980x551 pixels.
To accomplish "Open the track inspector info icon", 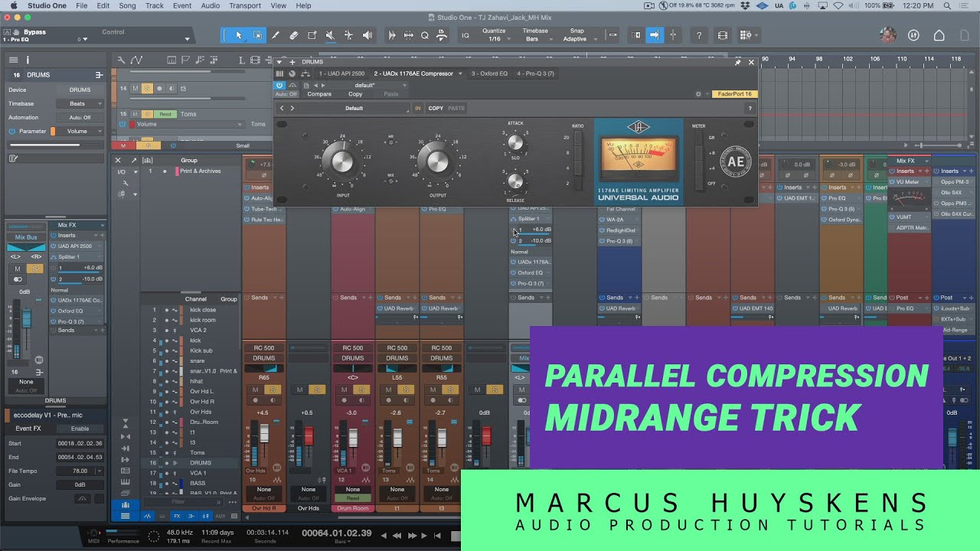I will [28, 60].
